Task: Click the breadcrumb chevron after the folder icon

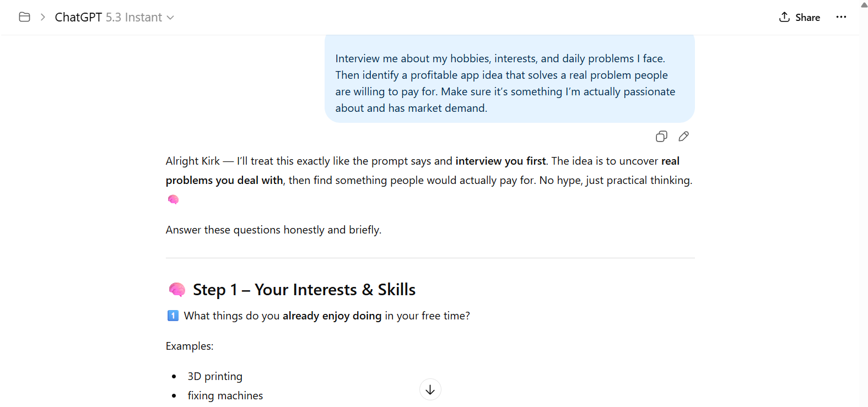Action: point(42,17)
